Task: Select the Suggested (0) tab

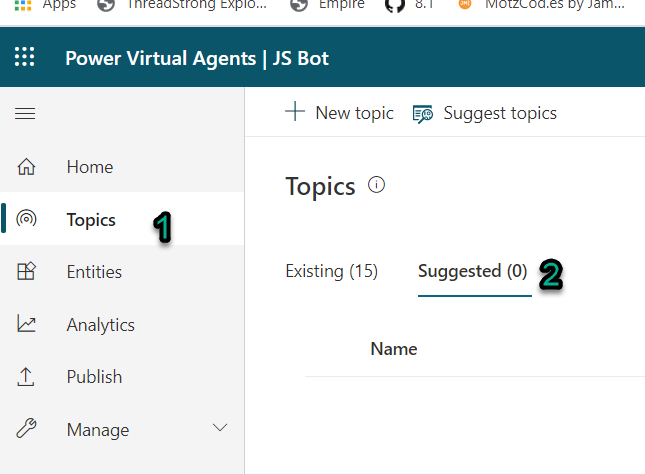Action: click(473, 271)
